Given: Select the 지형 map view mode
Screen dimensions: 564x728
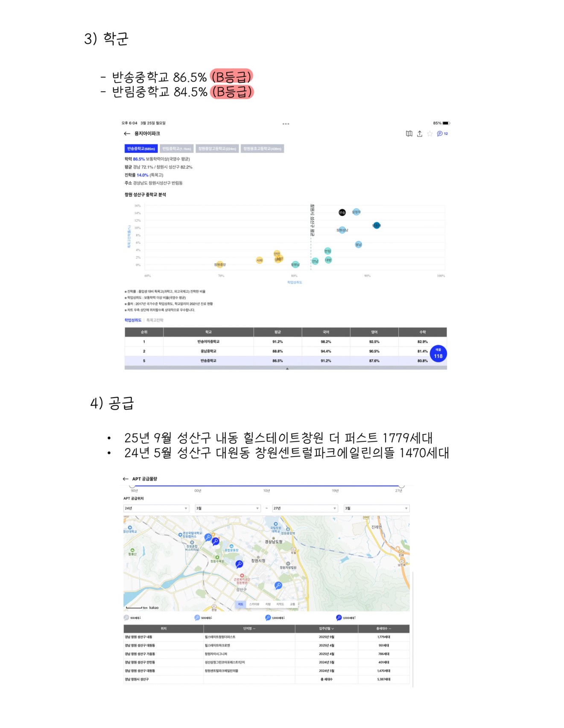Looking at the screenshot, I should pos(268,604).
